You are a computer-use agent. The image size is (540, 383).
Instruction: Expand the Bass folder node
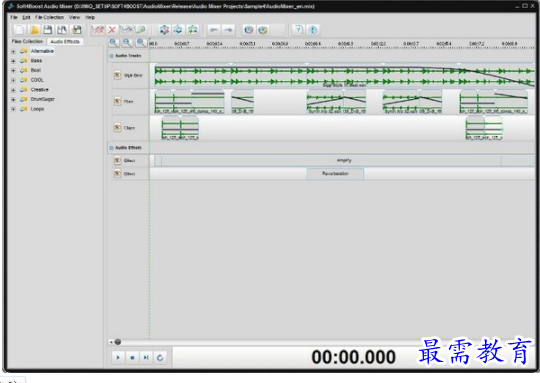(x=13, y=61)
